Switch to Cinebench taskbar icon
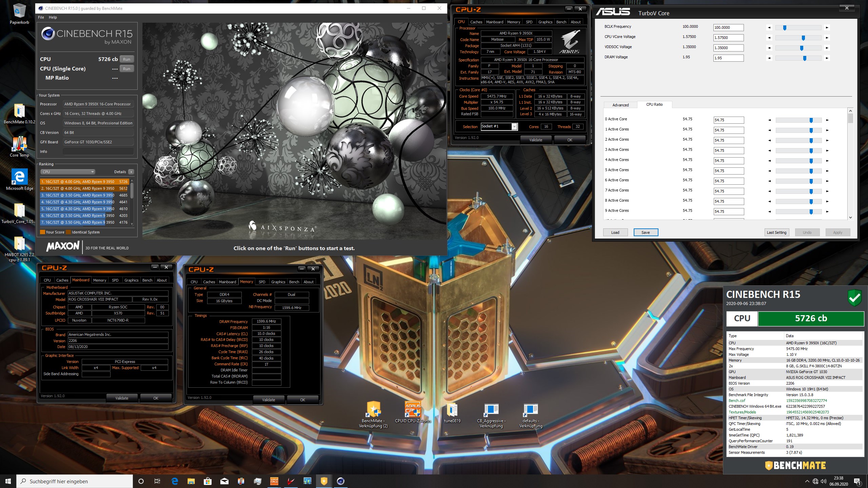 340,481
